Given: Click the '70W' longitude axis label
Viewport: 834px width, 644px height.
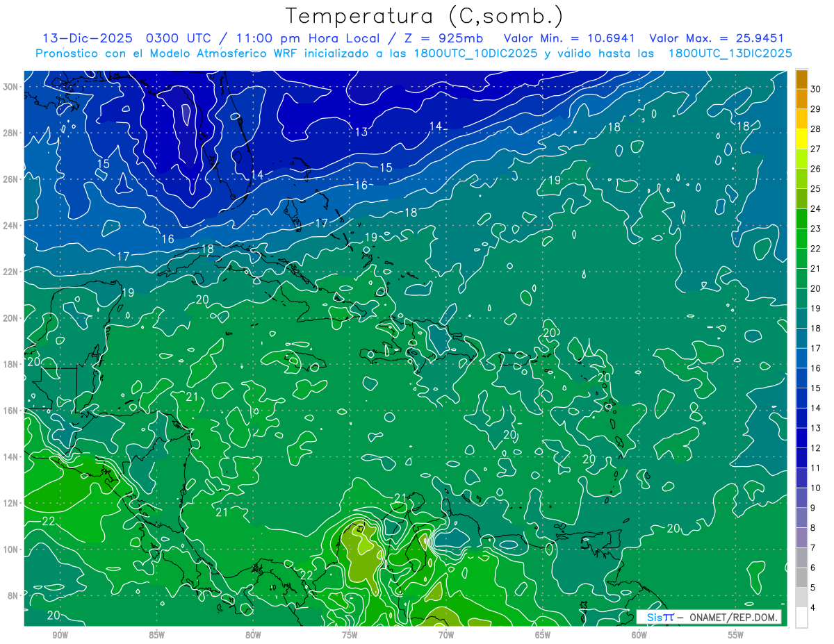Looking at the screenshot, I should (446, 636).
